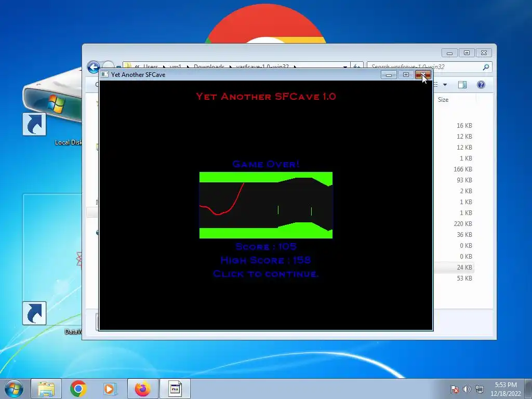Close the Explorer window behind the game
Screen dimensions: 532x399
[x=484, y=53]
